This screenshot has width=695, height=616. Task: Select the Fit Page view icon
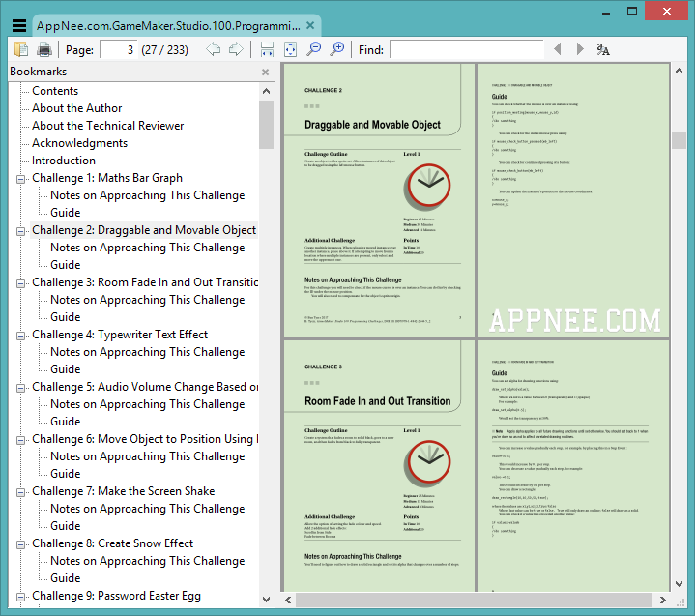[290, 49]
